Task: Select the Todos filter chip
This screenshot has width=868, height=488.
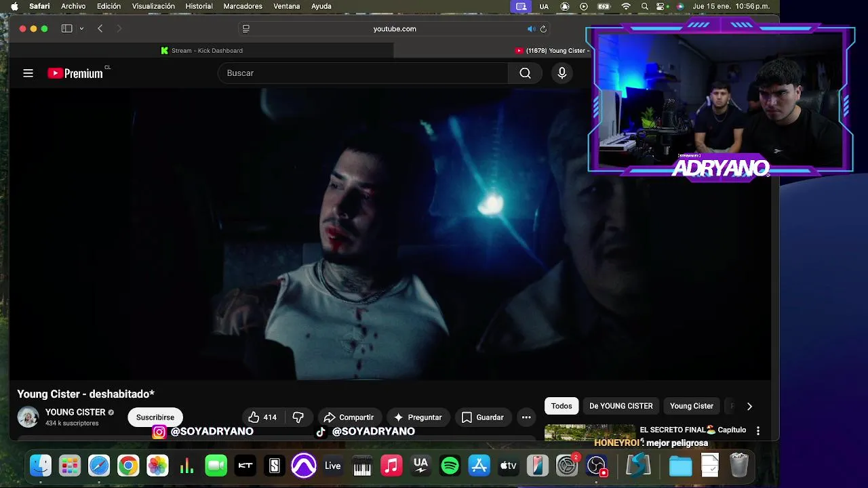Action: click(561, 406)
